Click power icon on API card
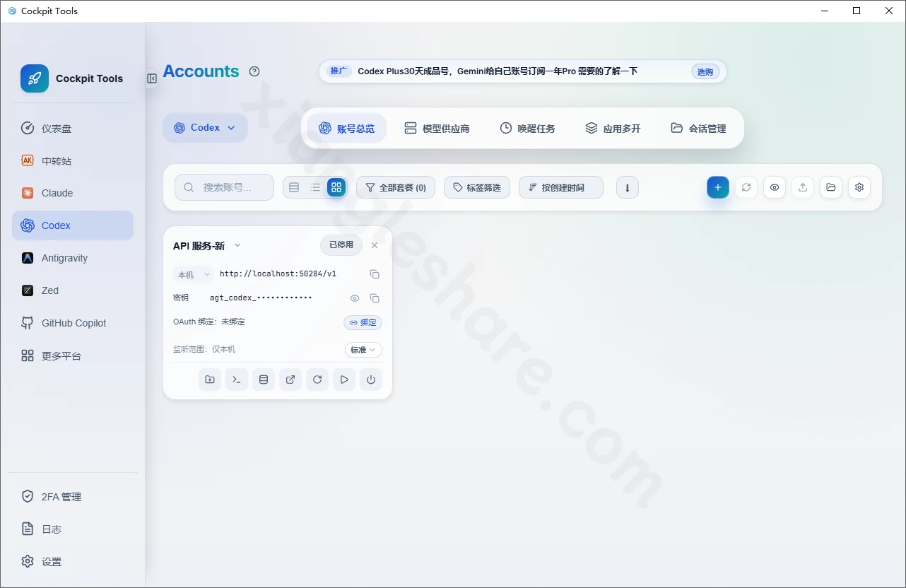Viewport: 906px width, 588px height. (371, 380)
